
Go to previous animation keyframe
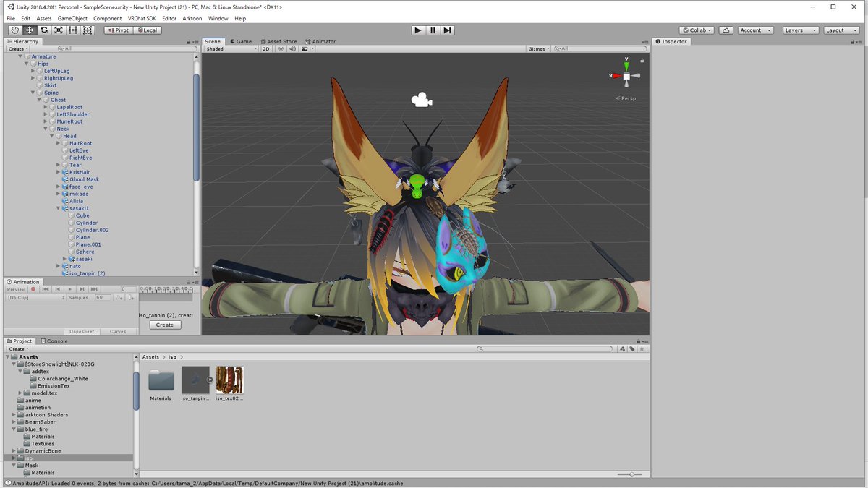pos(58,289)
